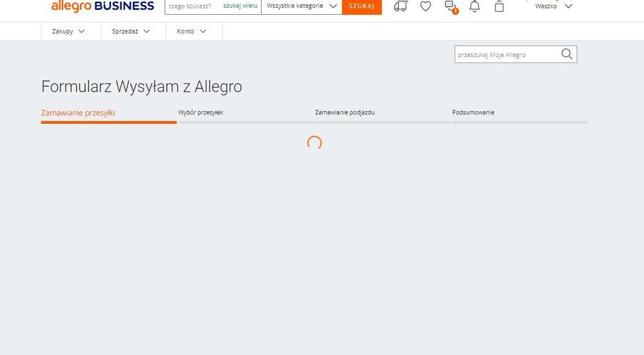Expand the Konto menu

[191, 31]
